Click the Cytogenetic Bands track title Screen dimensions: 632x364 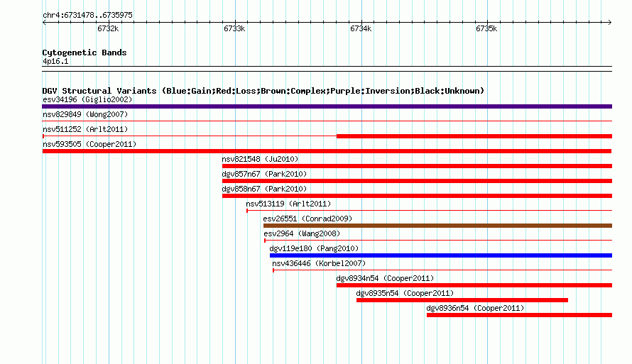click(x=85, y=53)
